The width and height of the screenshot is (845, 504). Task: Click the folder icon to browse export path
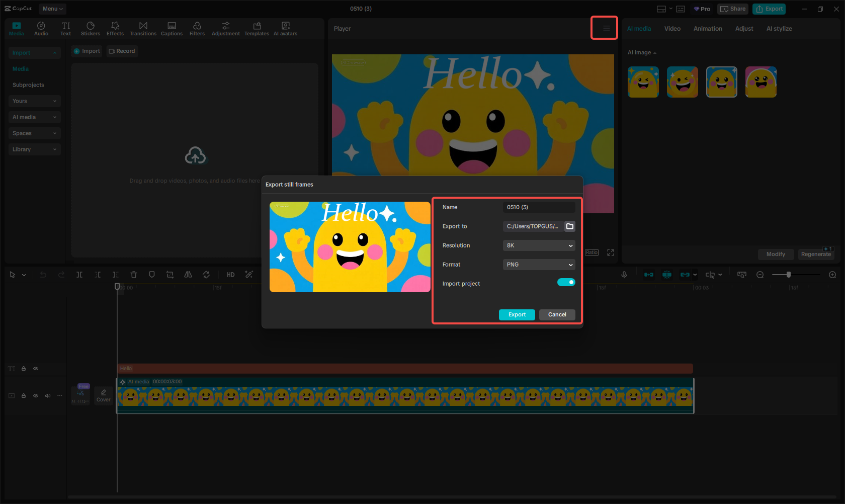point(570,226)
